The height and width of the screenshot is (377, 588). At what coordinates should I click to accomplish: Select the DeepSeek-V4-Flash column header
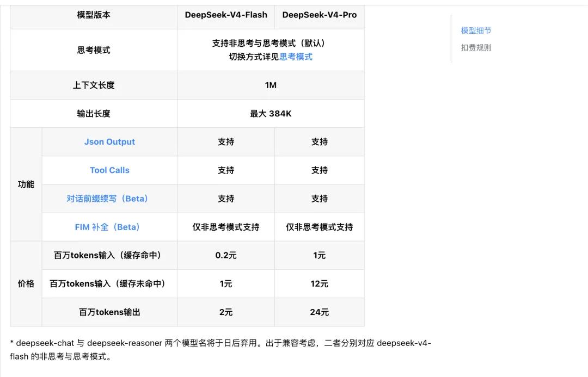point(226,15)
